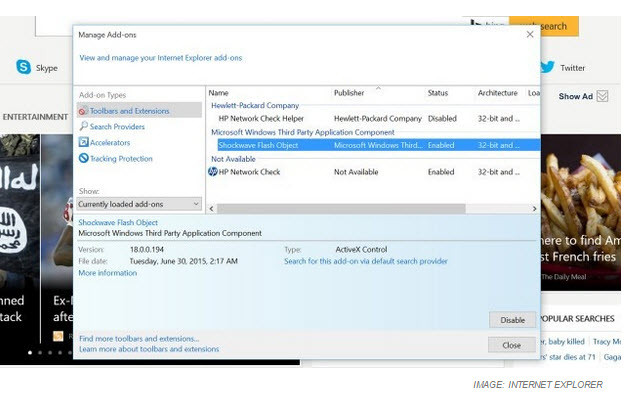Sort list by Status column header
The height and width of the screenshot is (397, 637).
click(x=438, y=93)
